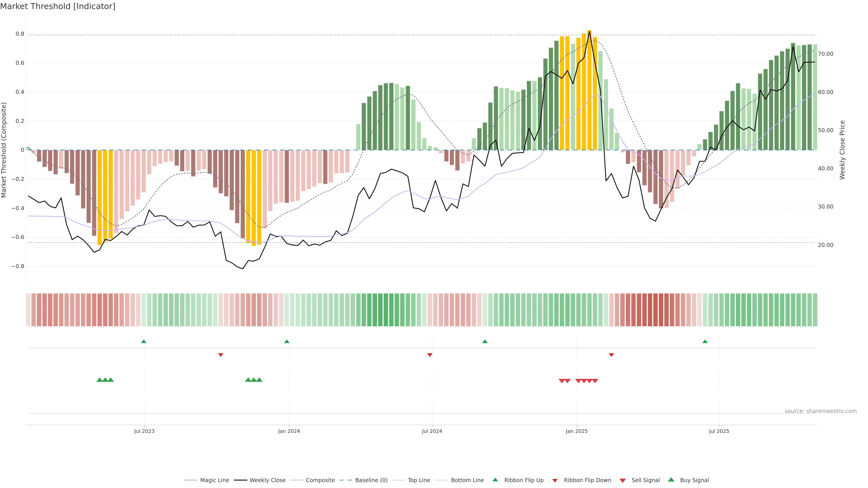Click the Ribbon Flip Down legend triangle

click(x=555, y=481)
